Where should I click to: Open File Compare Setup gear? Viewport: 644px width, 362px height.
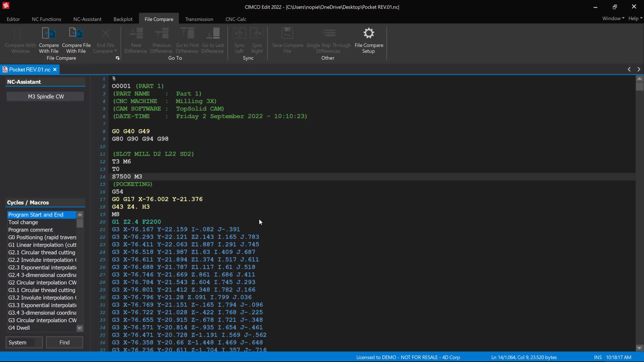click(369, 33)
